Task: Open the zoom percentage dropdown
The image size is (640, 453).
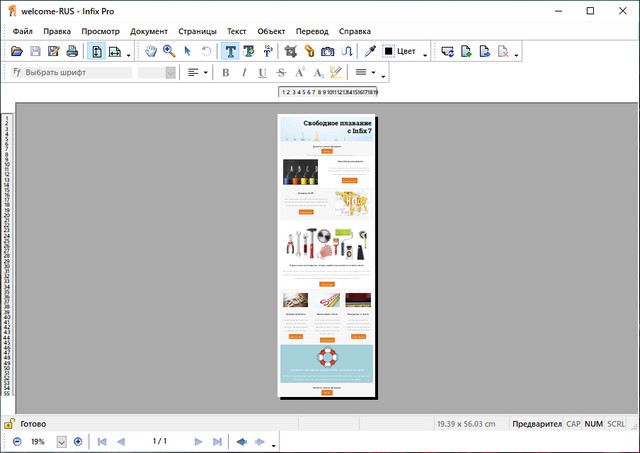Action: coord(61,441)
